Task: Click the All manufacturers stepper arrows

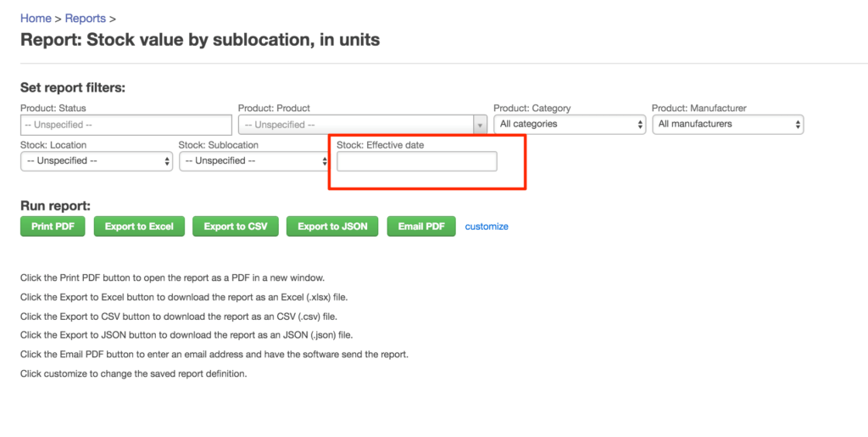Action: pos(798,125)
